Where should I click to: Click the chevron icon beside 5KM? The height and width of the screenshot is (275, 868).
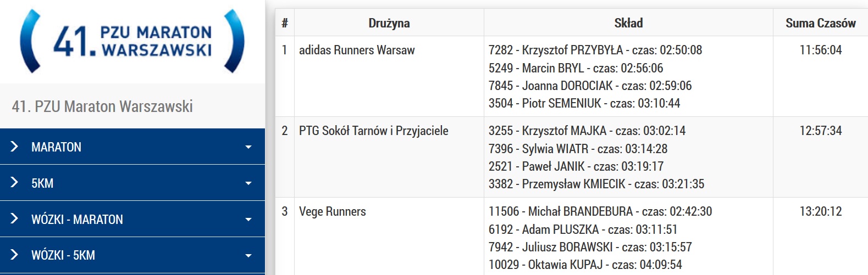(14, 183)
